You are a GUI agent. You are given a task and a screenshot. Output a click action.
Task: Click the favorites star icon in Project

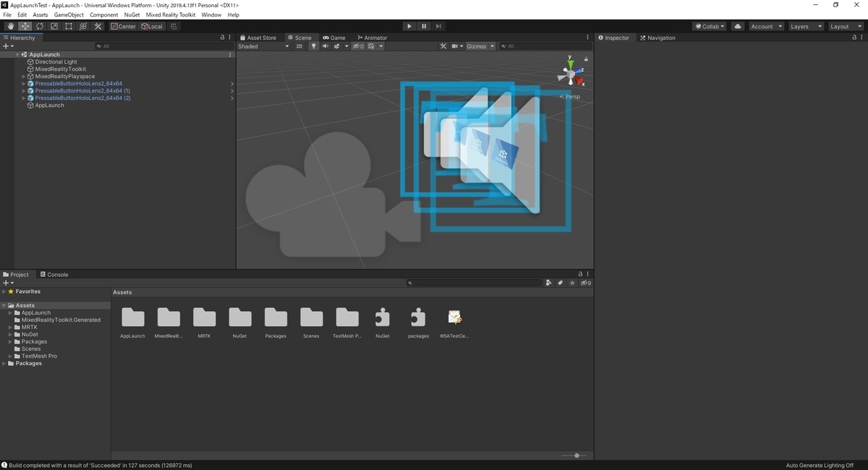[572, 283]
